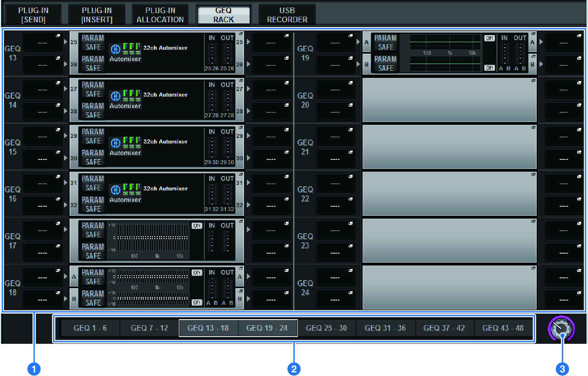Click the empty GEQ 21 rack slot
588x376 pixels.
point(449,147)
